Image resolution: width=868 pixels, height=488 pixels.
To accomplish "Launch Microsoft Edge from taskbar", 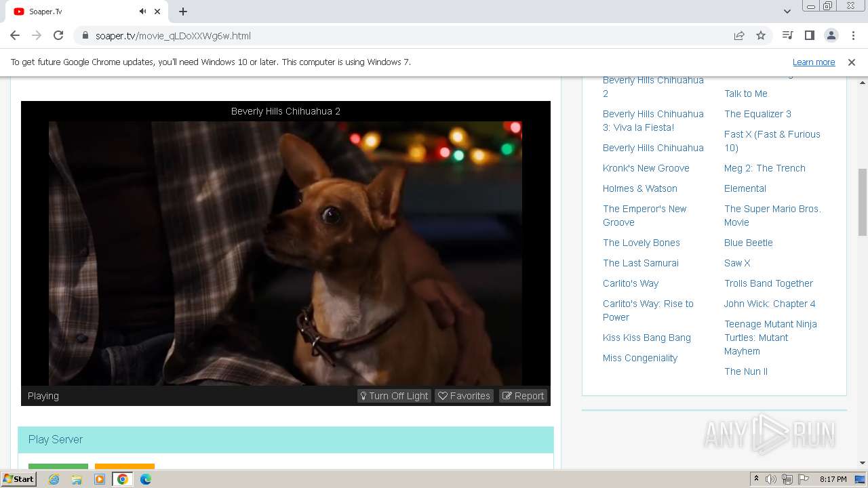I will (x=145, y=479).
